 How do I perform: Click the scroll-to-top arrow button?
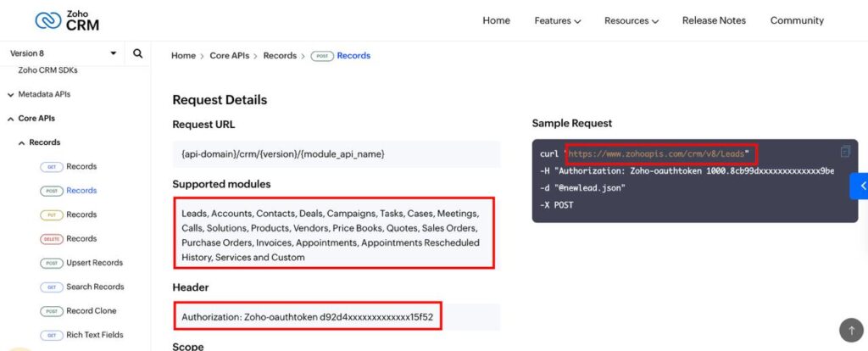[x=851, y=330]
